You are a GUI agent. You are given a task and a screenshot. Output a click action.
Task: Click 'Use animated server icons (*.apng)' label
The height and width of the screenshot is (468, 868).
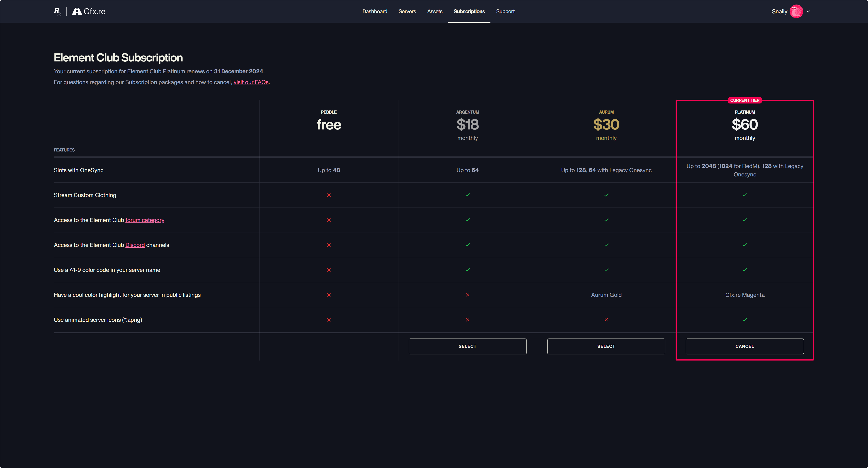point(98,320)
